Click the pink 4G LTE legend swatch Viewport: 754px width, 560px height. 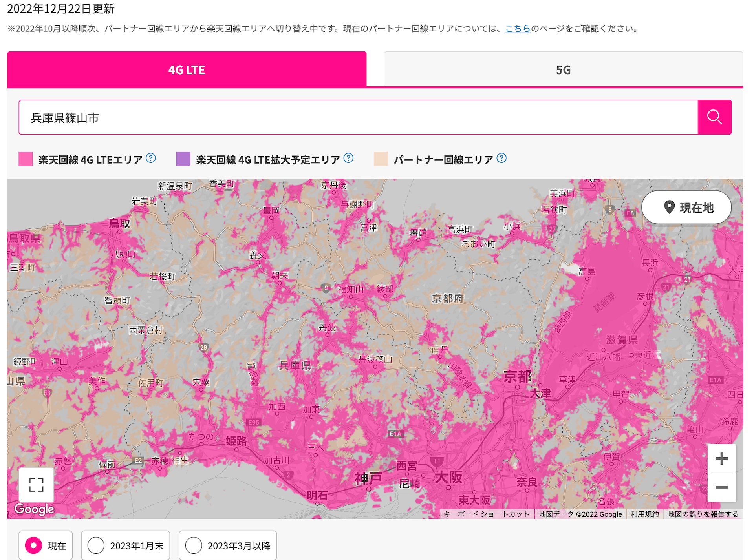click(26, 159)
